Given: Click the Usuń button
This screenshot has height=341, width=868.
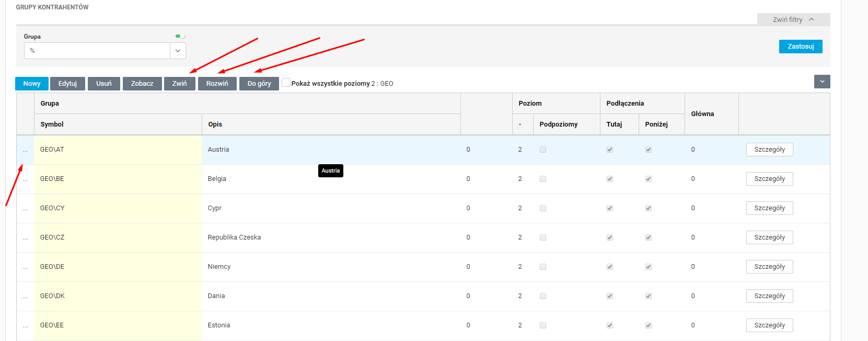Looking at the screenshot, I should [x=104, y=84].
